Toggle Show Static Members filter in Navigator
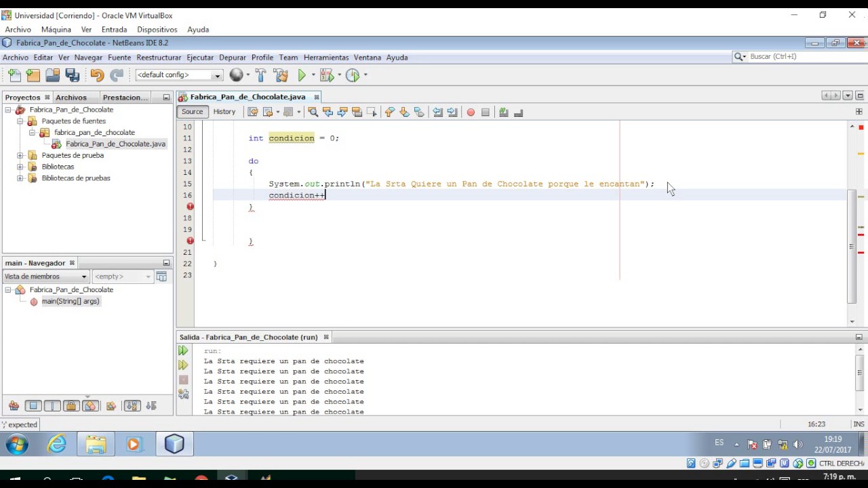Viewport: 868px width, 488px height. click(x=52, y=406)
